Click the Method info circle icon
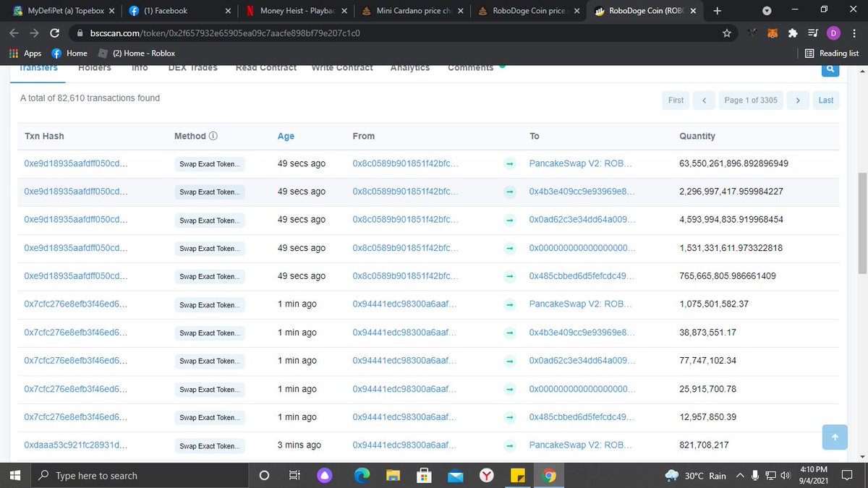Screen dimensions: 868x488 [213, 136]
